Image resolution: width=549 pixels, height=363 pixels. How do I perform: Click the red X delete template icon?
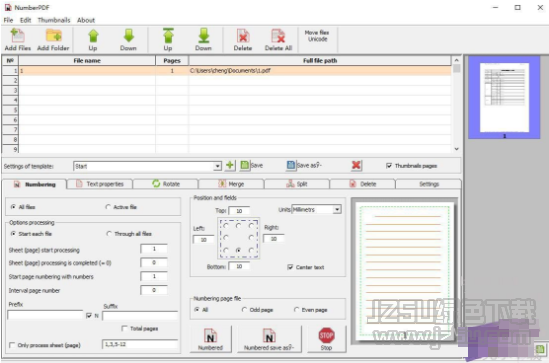pos(356,165)
